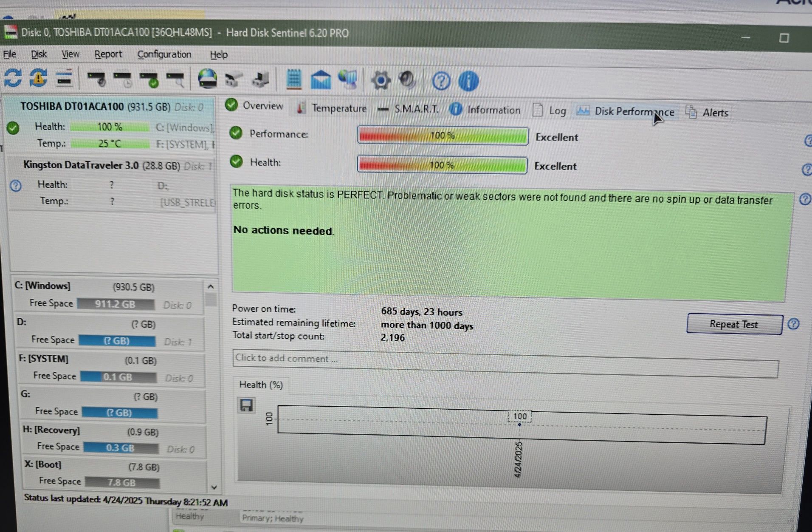Click the Performance 100 % bar
Image resolution: width=812 pixels, height=532 pixels.
click(x=443, y=136)
